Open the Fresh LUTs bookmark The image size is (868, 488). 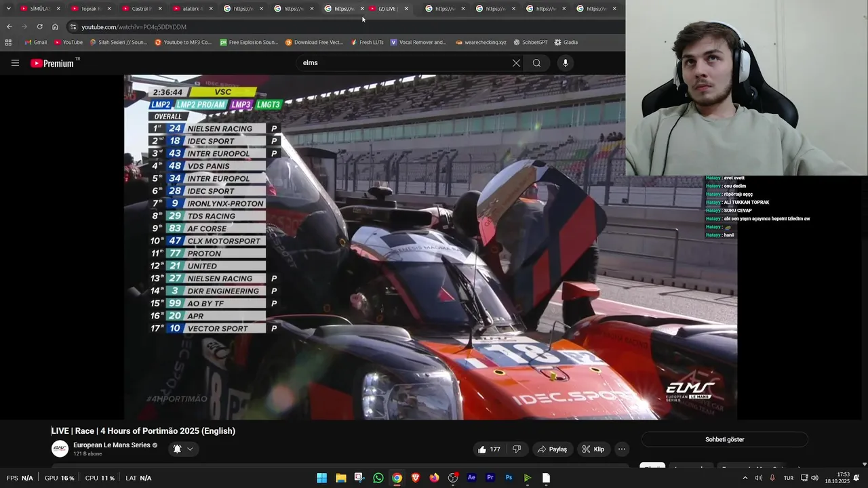pyautogui.click(x=367, y=42)
